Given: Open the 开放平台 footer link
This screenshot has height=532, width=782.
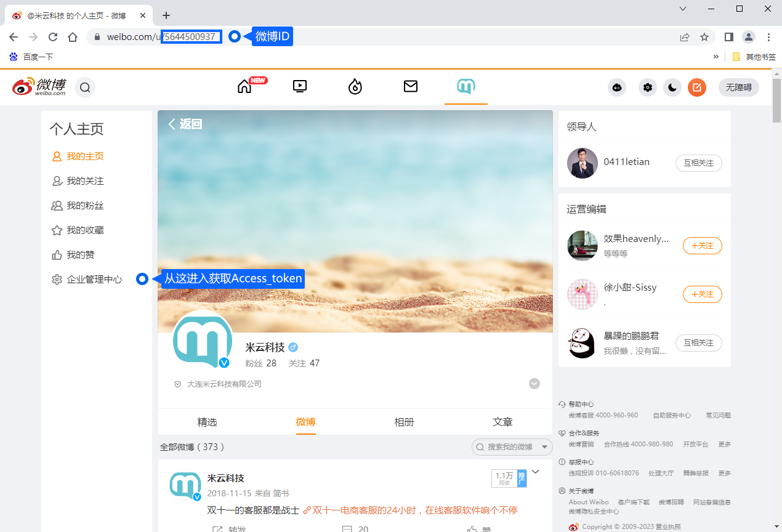Looking at the screenshot, I should tap(695, 444).
